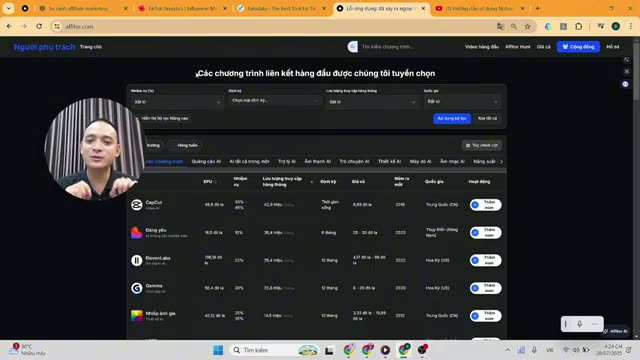Open a new browser tab
The height and width of the screenshot is (360, 640).
click(x=537, y=8)
